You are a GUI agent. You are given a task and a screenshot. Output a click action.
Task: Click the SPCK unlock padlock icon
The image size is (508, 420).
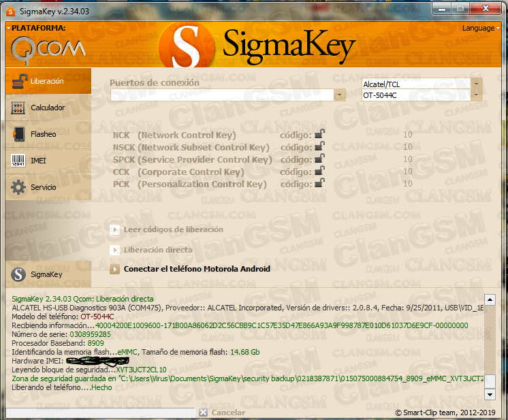point(319,159)
